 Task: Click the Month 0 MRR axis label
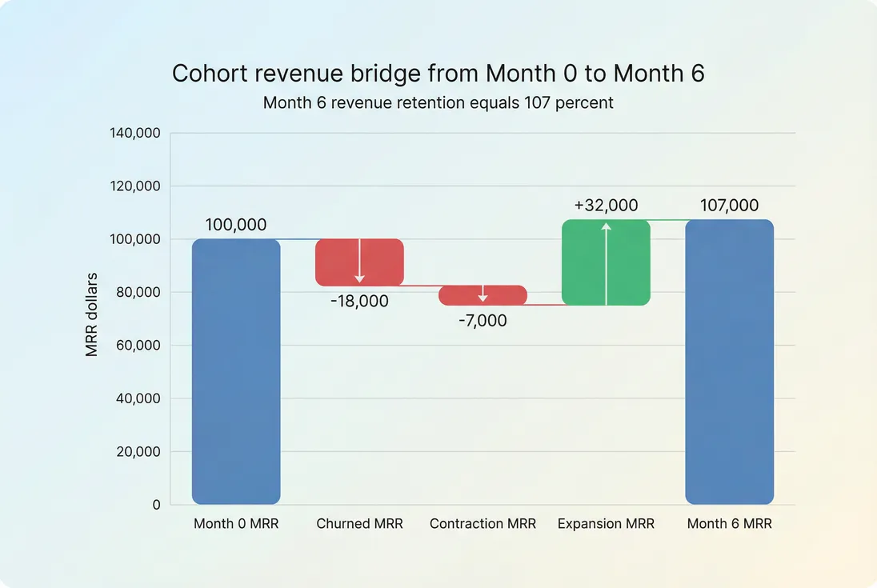236,523
